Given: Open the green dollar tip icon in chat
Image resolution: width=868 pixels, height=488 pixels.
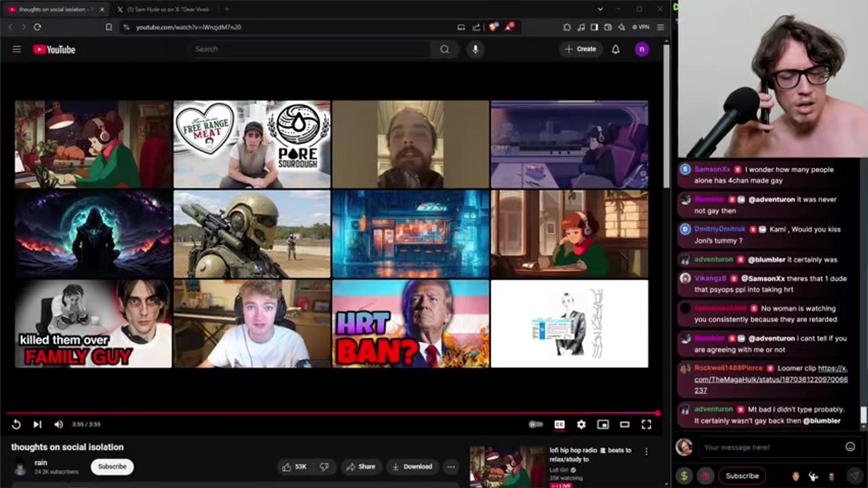Looking at the screenshot, I should [684, 476].
